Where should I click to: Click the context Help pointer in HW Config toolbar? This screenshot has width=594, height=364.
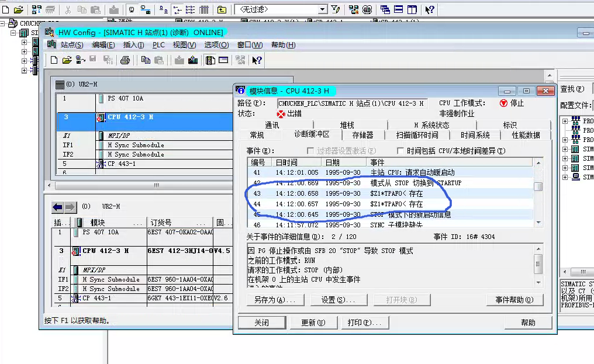pos(257,60)
